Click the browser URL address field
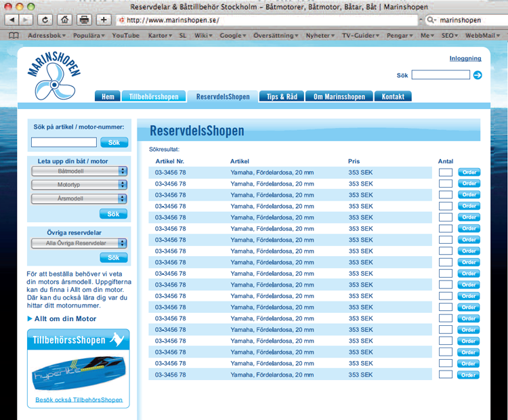Screen dimensions: 508x420 pyautogui.click(x=267, y=20)
